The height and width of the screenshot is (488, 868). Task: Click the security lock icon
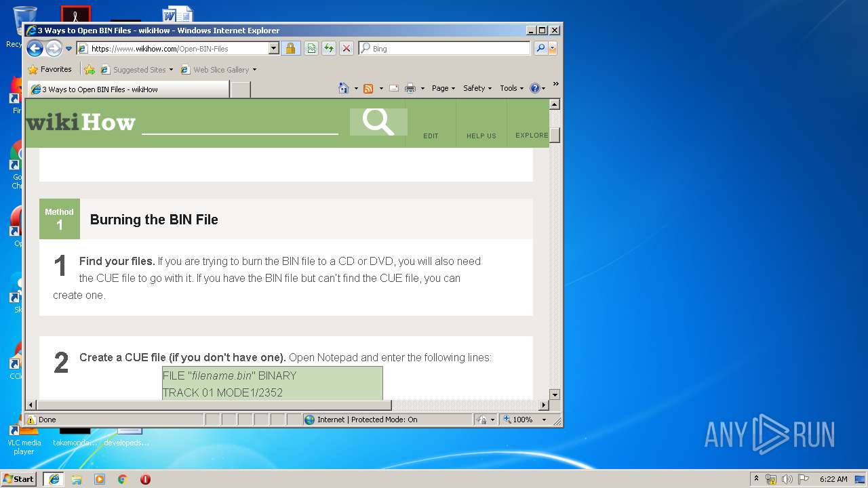(290, 49)
